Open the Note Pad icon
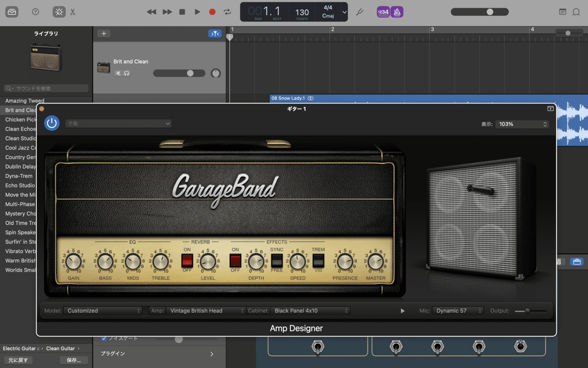 [563, 12]
